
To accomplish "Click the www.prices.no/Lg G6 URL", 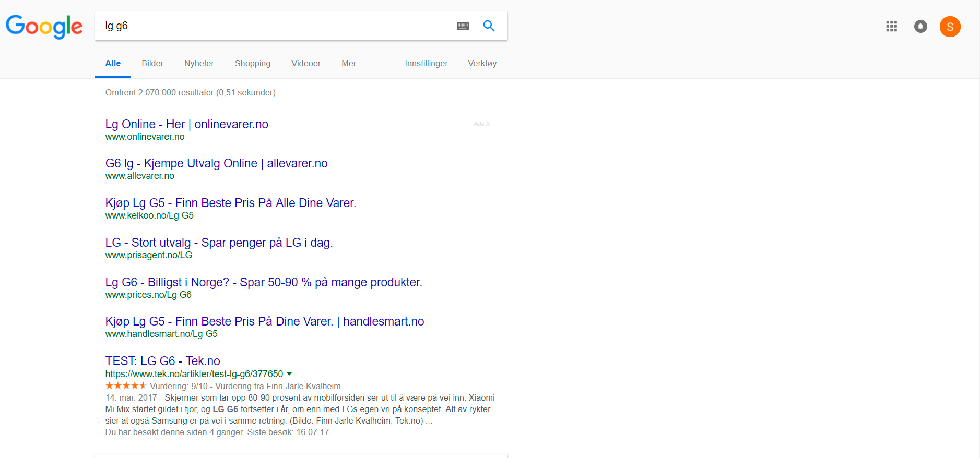I will (148, 295).
